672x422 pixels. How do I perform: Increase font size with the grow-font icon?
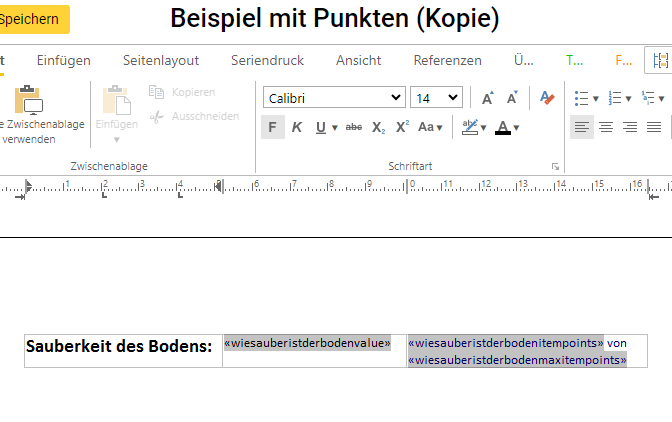point(488,98)
